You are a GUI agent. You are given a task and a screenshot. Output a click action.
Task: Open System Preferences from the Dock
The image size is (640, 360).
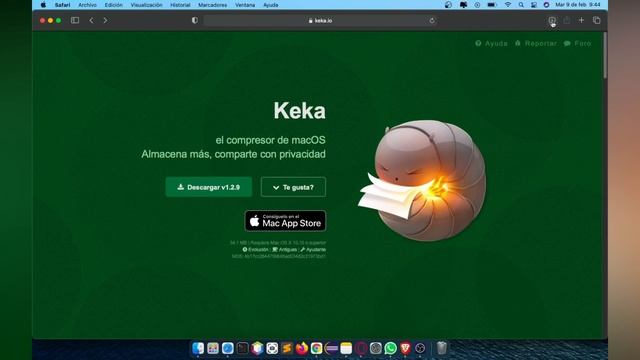376,348
